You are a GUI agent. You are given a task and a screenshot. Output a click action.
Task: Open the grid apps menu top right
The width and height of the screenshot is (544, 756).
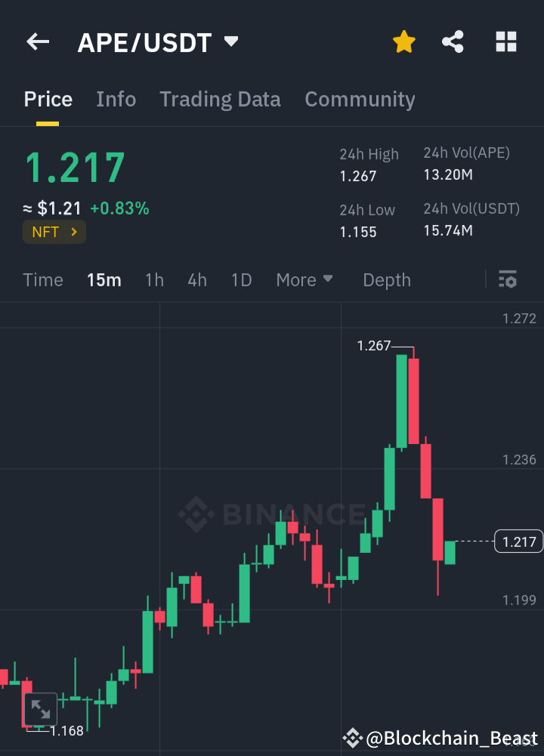(505, 42)
